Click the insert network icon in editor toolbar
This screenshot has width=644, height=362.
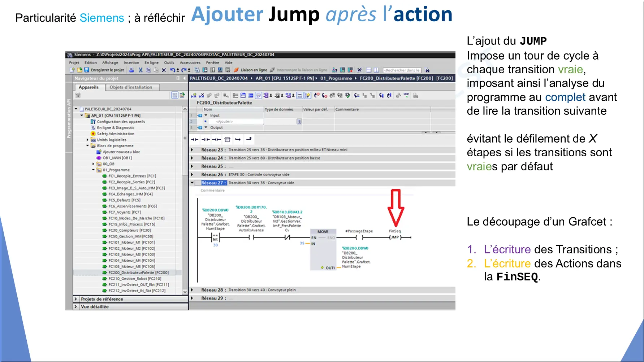pos(194,95)
